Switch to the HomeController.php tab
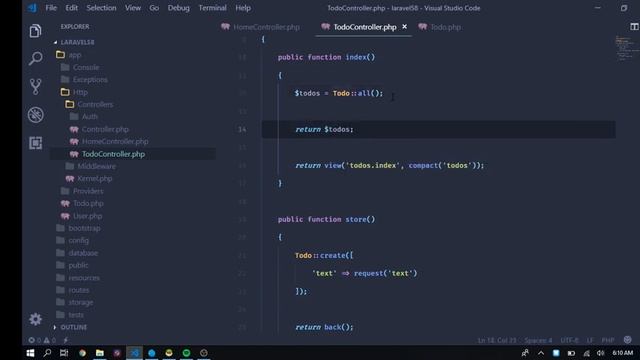The width and height of the screenshot is (640, 360). [x=260, y=27]
